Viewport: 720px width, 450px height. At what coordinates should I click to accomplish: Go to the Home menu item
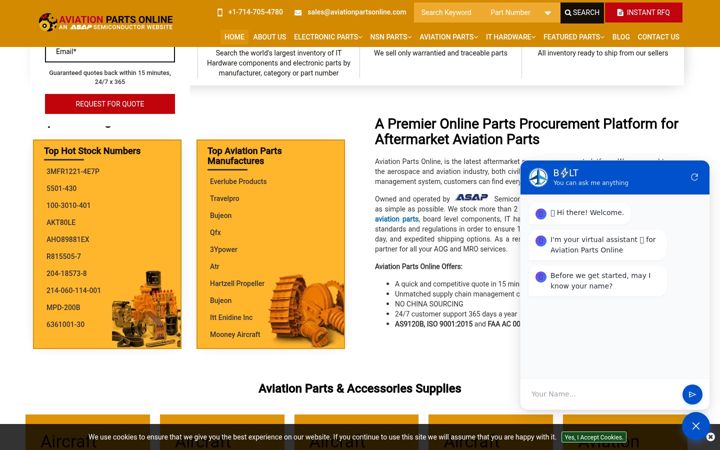click(234, 37)
